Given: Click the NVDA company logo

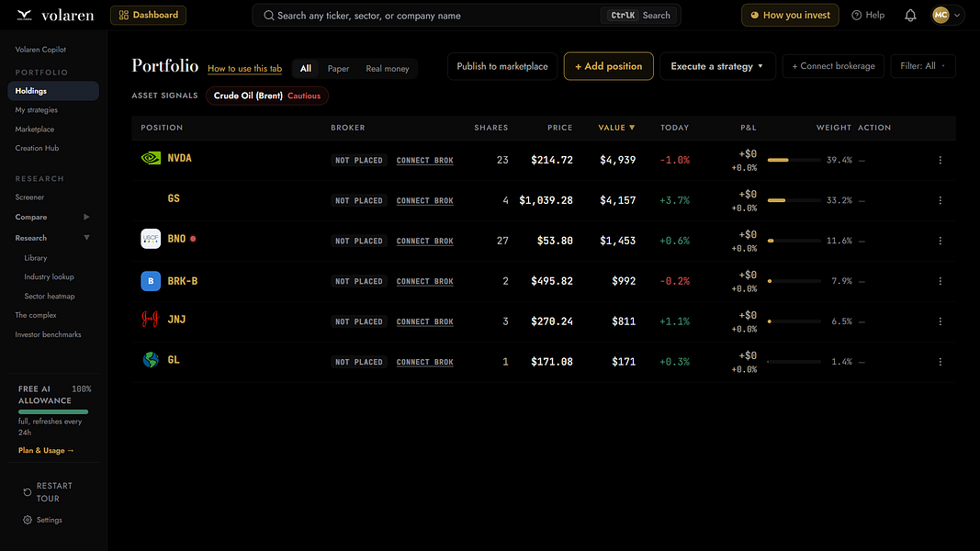Looking at the screenshot, I should (x=151, y=158).
